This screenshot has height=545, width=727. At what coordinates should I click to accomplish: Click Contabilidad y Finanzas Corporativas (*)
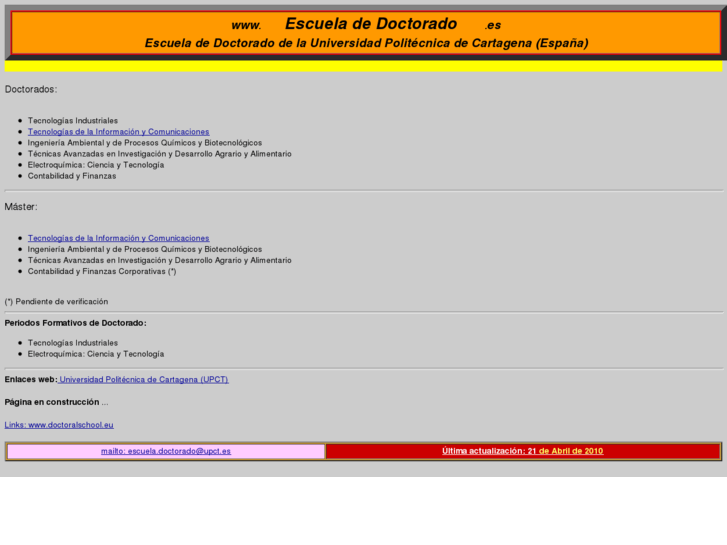[x=102, y=271]
